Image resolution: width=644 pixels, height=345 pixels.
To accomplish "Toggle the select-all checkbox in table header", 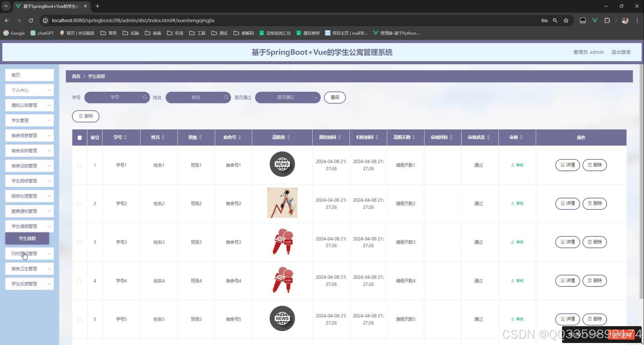I will pyautogui.click(x=80, y=138).
